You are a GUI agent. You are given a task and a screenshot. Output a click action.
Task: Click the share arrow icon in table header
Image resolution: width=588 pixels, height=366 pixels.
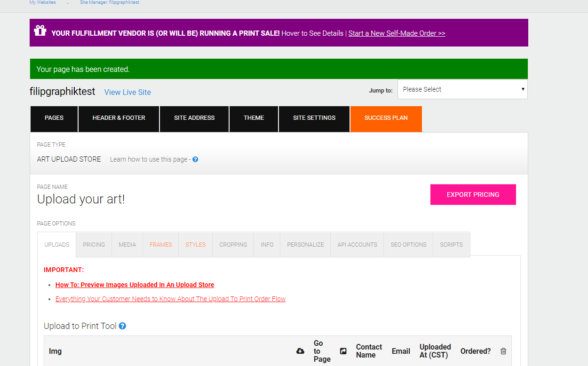click(343, 351)
